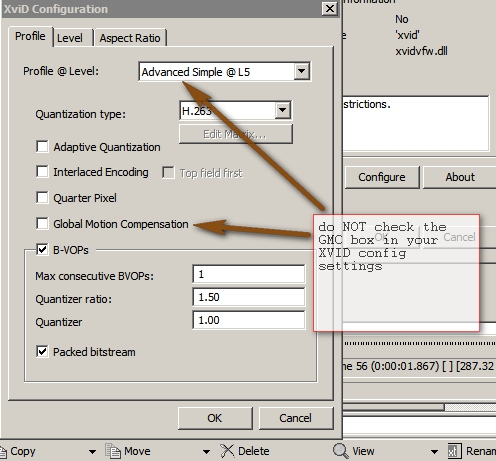
Task: Switch to the Aspect Ratio tab
Action: (130, 38)
